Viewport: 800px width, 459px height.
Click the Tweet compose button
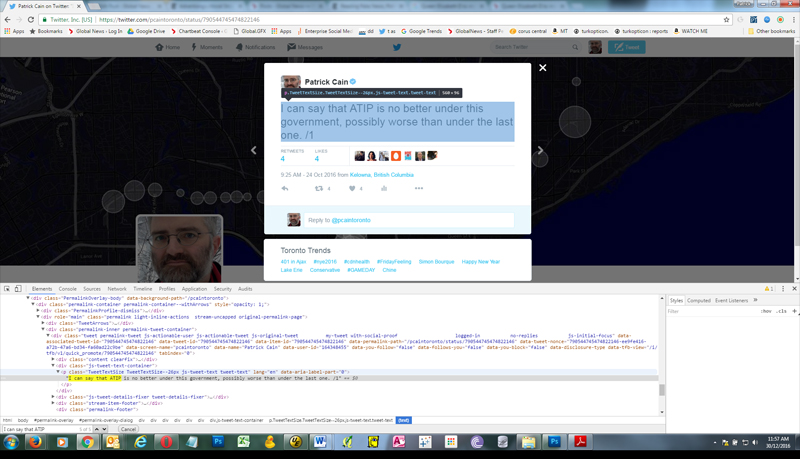click(x=627, y=47)
